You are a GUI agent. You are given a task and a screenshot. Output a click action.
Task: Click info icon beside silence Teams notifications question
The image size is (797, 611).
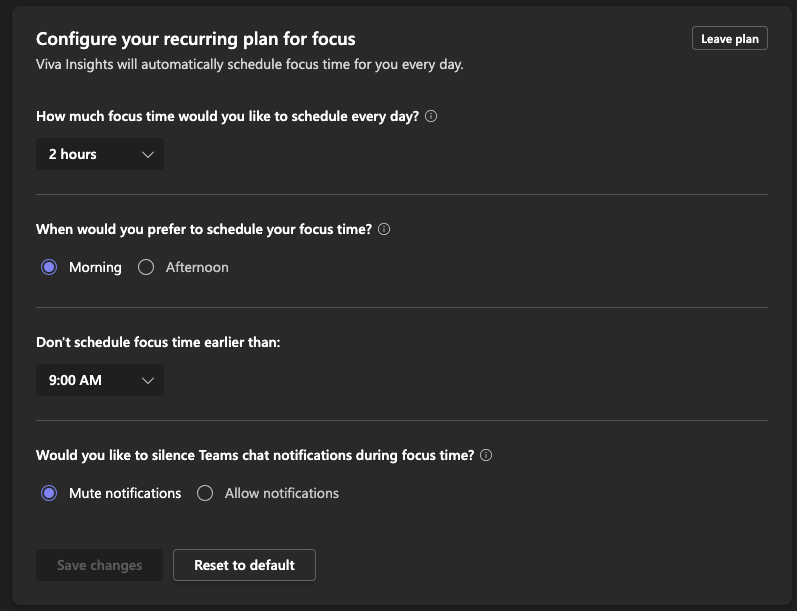[486, 455]
